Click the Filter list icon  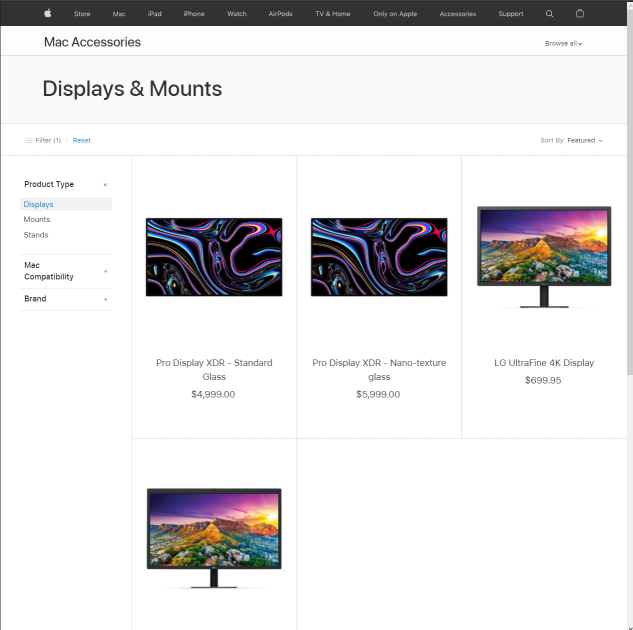tap(28, 140)
